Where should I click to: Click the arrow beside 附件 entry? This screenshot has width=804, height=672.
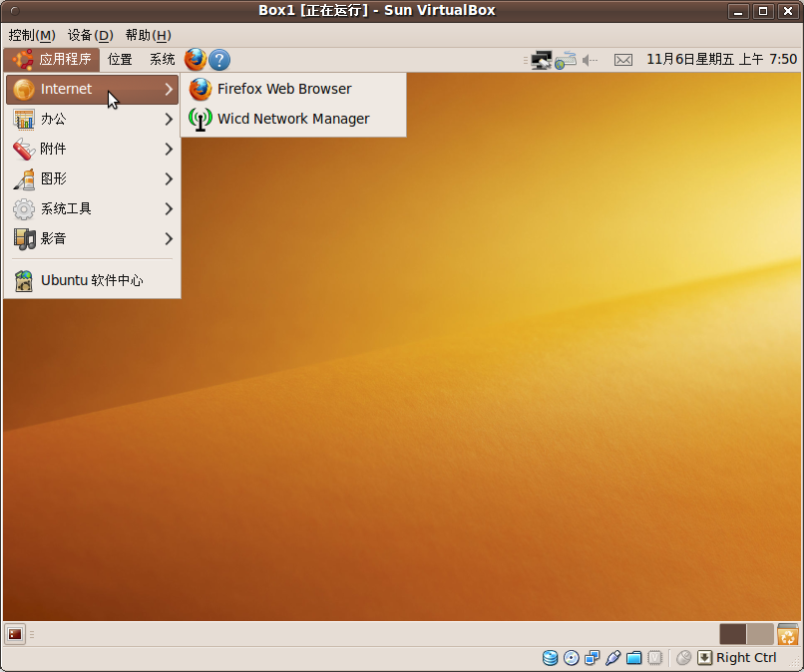169,150
